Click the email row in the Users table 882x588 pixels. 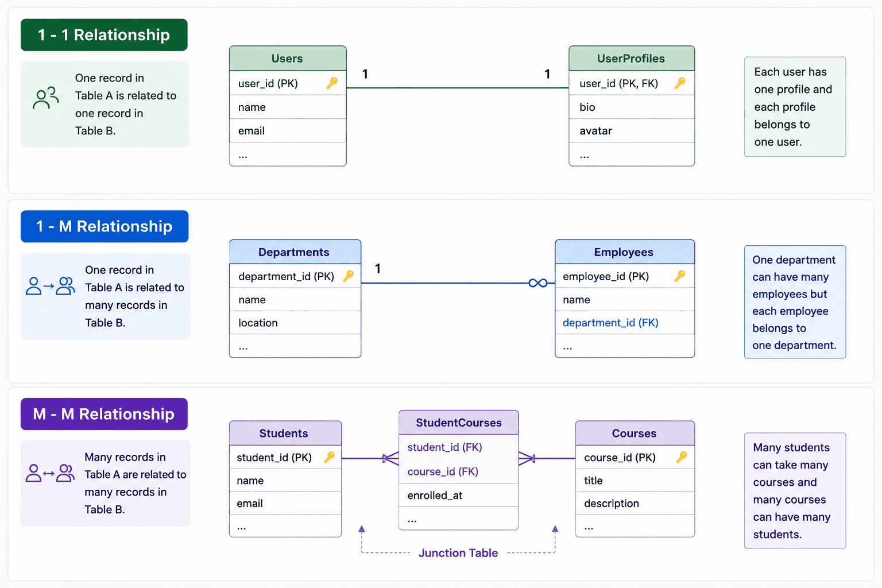click(x=288, y=131)
